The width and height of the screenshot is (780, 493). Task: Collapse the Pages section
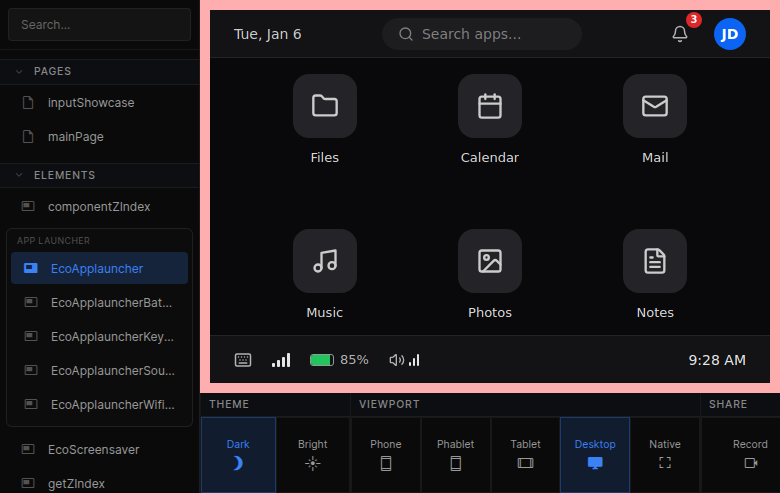(19, 71)
